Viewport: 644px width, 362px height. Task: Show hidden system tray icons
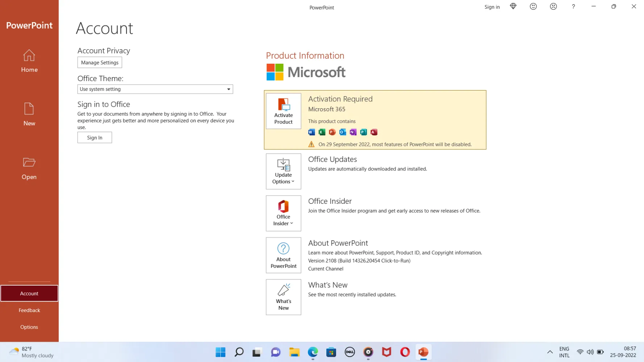550,352
